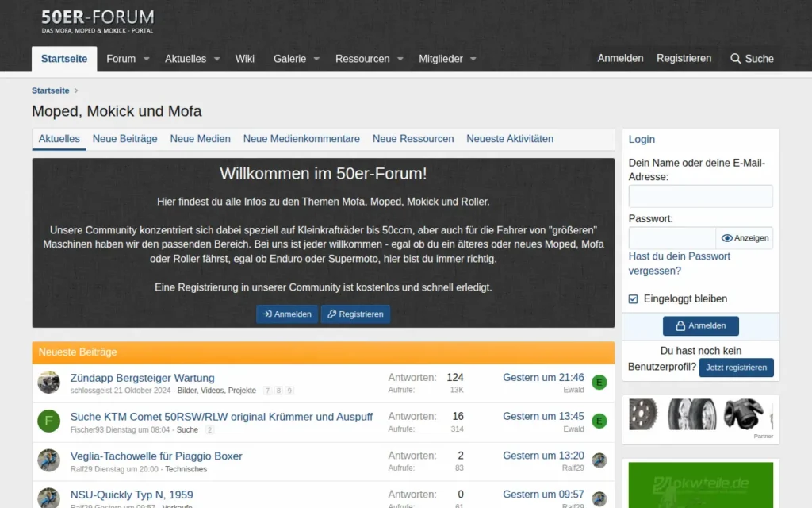Open the Aktuelles navigation item in header
The width and height of the screenshot is (812, 508).
coord(186,59)
